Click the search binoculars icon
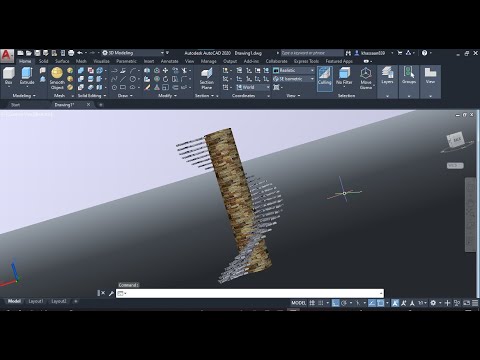This screenshot has width=480, height=360. coord(348,53)
